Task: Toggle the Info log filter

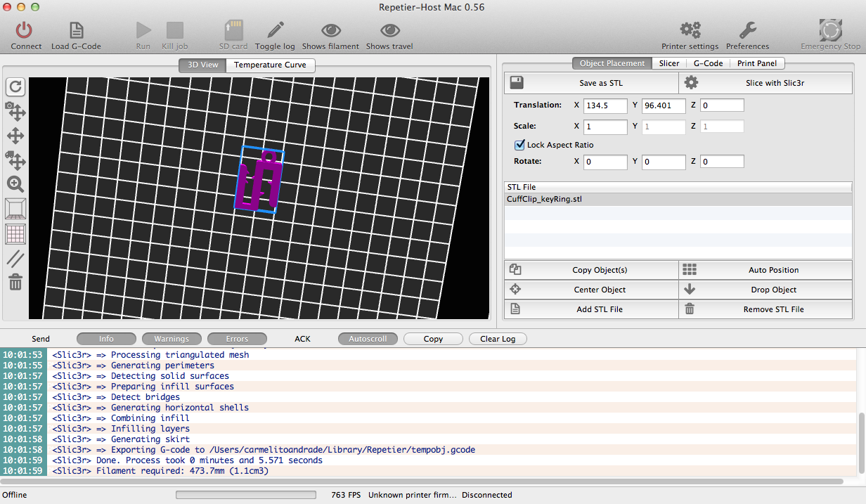Action: coord(106,339)
